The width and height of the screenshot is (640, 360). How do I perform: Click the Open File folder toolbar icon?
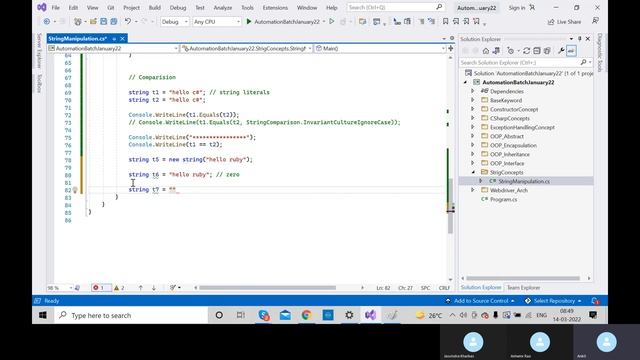pyautogui.click(x=93, y=22)
